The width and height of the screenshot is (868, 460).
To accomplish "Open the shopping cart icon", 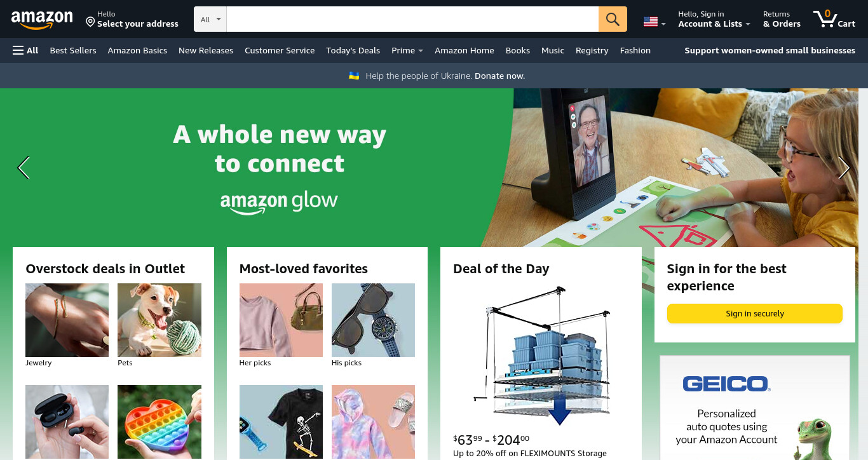I will 834,19.
